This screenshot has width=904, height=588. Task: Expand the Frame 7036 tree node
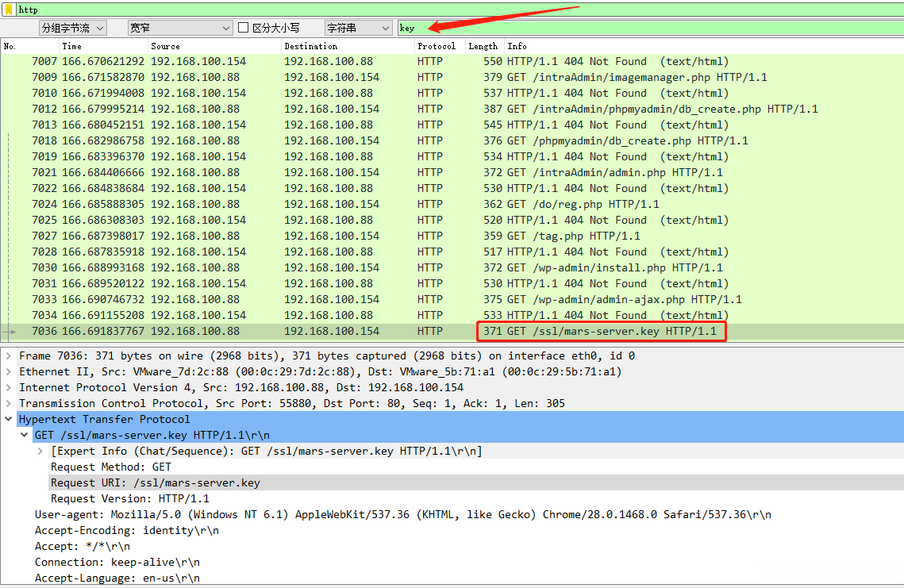click(9, 355)
